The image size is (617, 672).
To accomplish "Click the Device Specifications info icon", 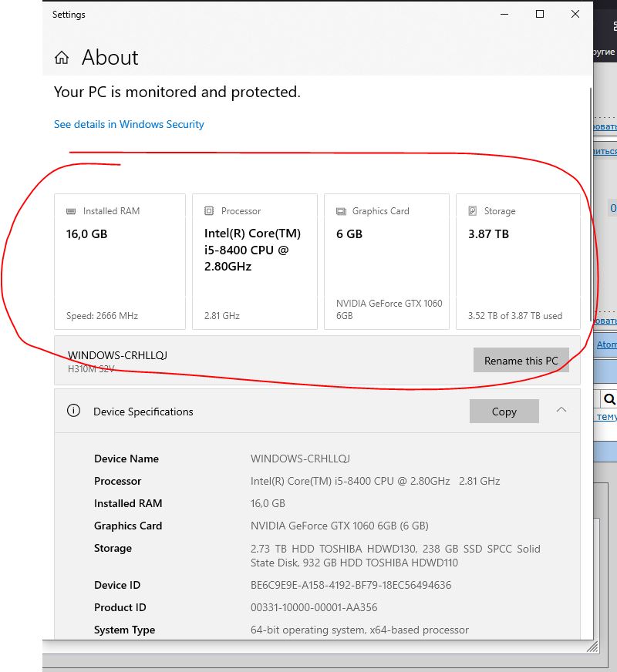I will coord(73,411).
